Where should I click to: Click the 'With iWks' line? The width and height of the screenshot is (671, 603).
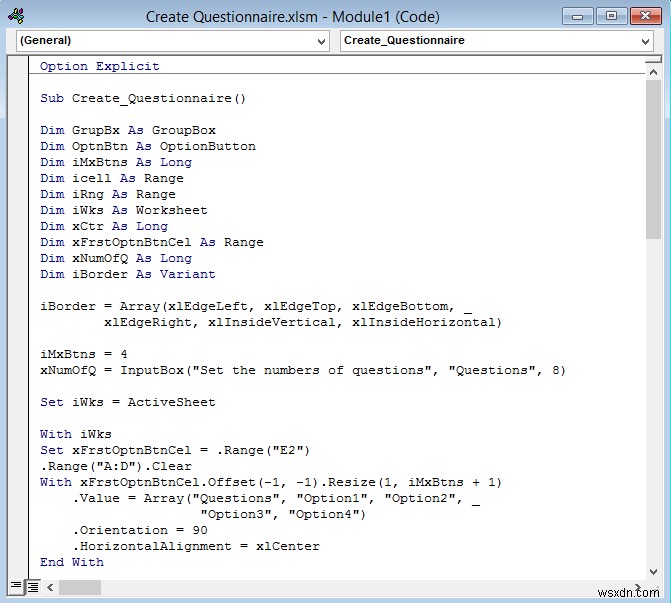76,434
